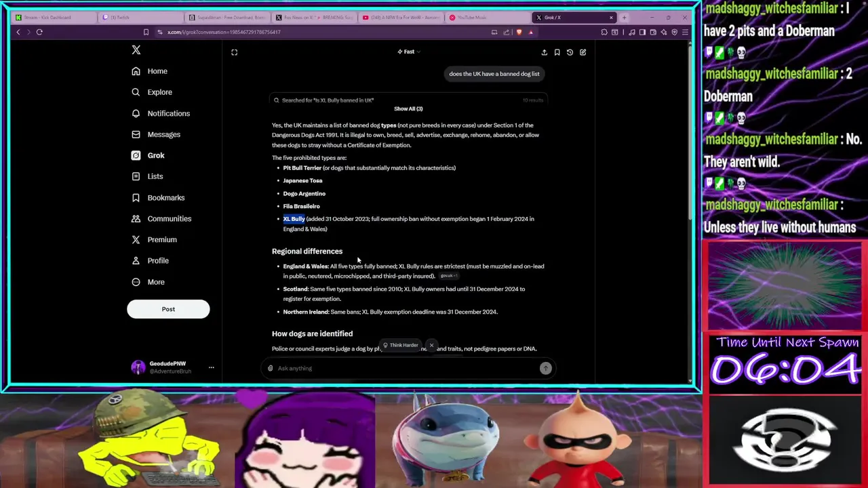This screenshot has width=868, height=488.
Task: Click the send message arrow button
Action: click(545, 368)
